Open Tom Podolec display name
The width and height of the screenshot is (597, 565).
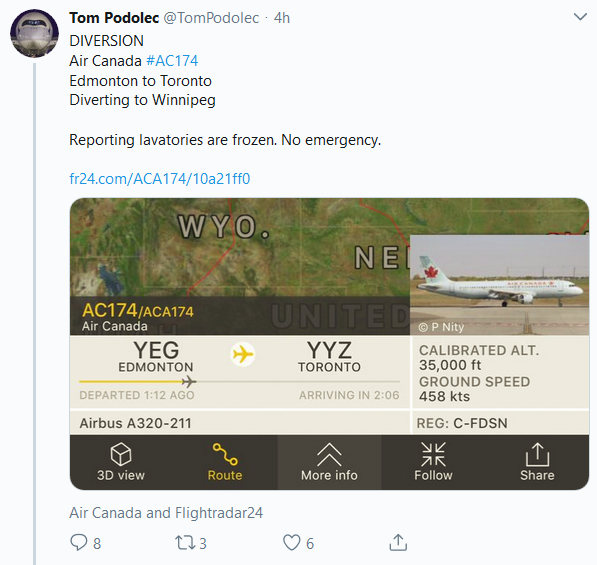(114, 18)
